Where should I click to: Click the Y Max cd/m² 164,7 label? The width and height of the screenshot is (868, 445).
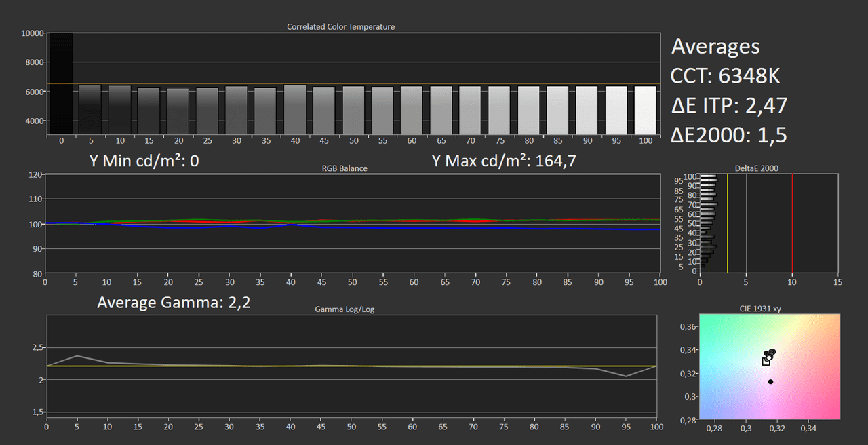tap(499, 161)
